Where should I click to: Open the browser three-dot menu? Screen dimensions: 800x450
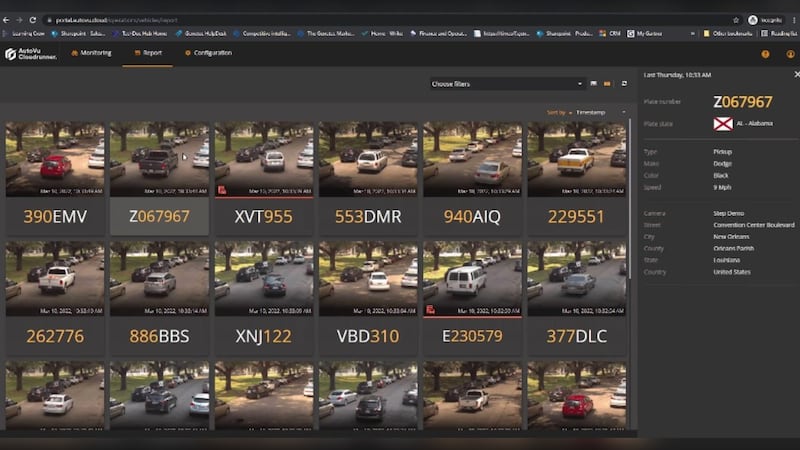pos(794,20)
